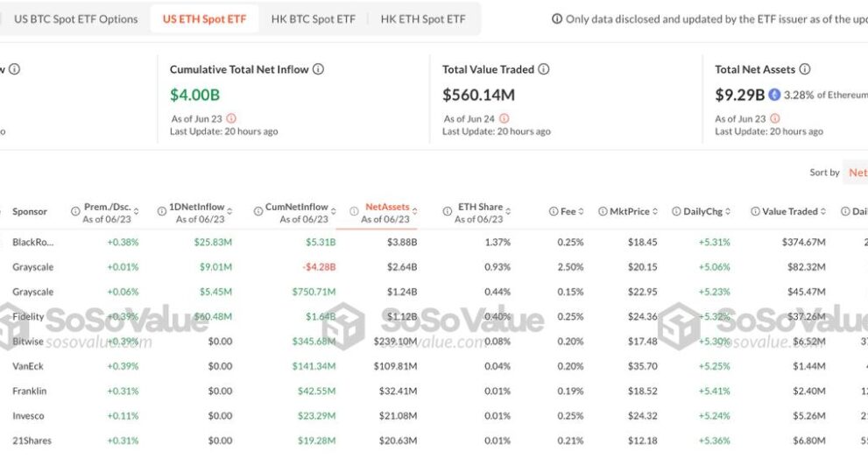Viewport: 868px width, 459px height.
Task: Open the Fidelity sponsor row
Action: 28,317
